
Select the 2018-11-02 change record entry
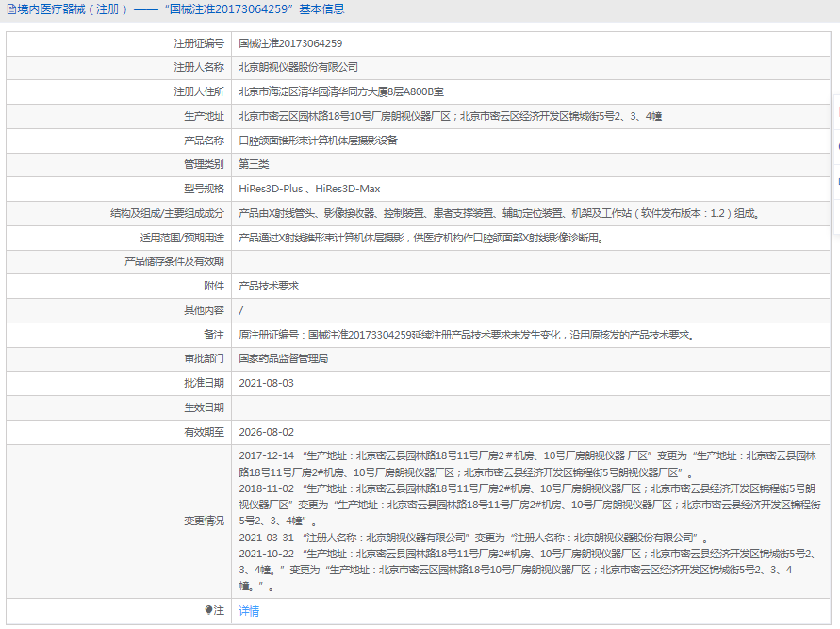tap(529, 505)
